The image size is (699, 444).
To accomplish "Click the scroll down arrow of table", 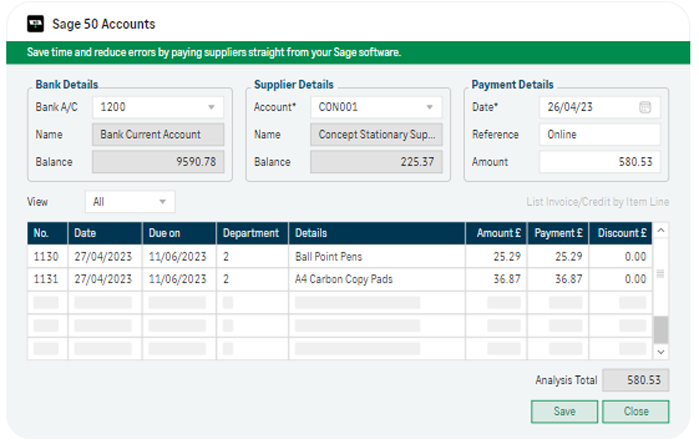I will (x=661, y=352).
